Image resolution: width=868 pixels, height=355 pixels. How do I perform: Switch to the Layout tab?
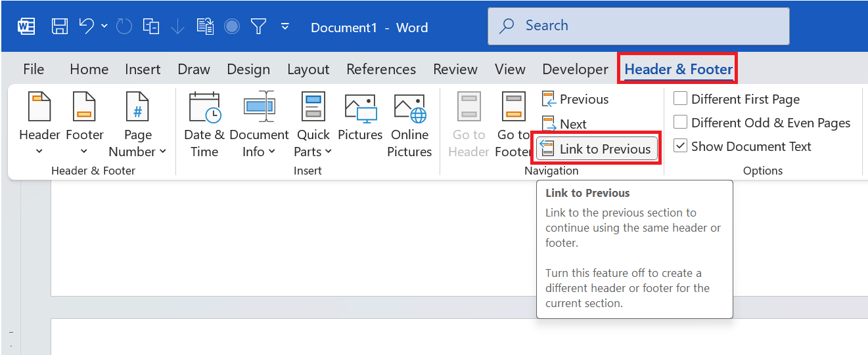click(x=308, y=69)
